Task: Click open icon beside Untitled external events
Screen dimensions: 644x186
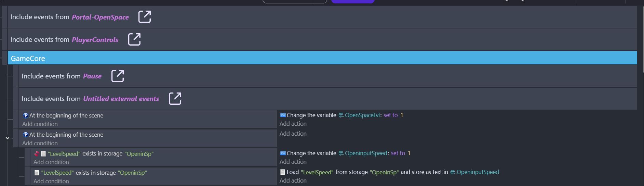Action: [175, 98]
